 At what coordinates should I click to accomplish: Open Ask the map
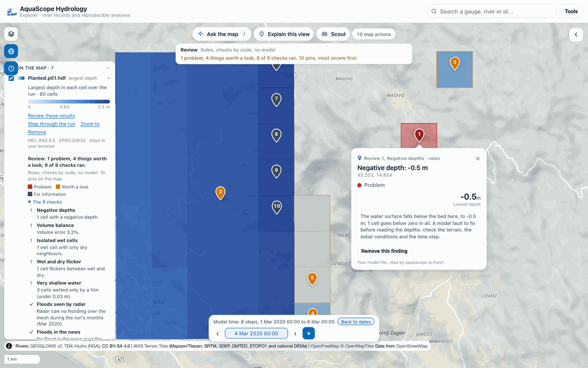pos(222,34)
